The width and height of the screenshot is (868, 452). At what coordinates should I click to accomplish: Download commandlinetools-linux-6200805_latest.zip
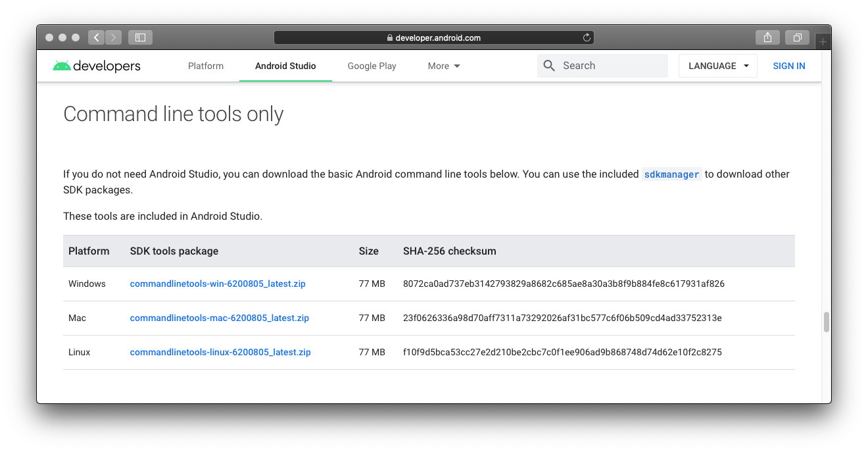pyautogui.click(x=220, y=352)
